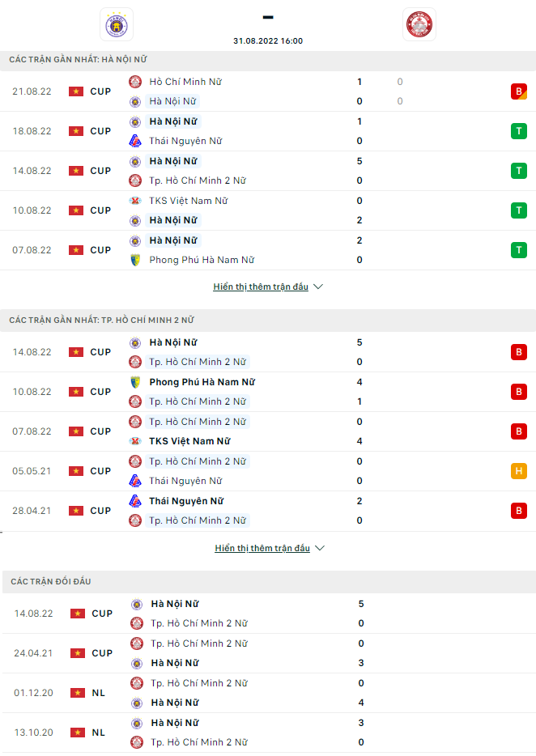This screenshot has height=756, width=536.
Task: Click chevron arrow beside second Hiển thị thêm trận đấu
Action: [320, 548]
